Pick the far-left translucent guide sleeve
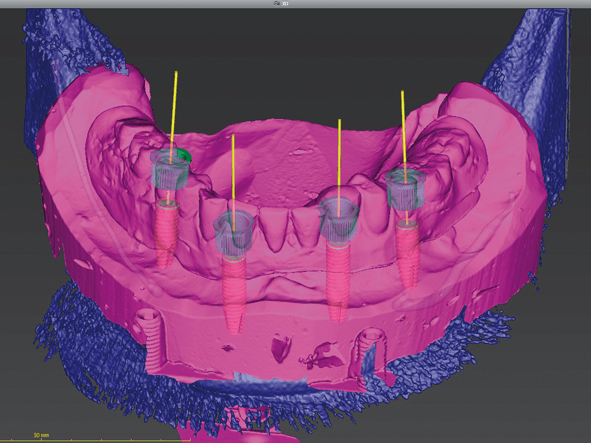 (x=169, y=169)
